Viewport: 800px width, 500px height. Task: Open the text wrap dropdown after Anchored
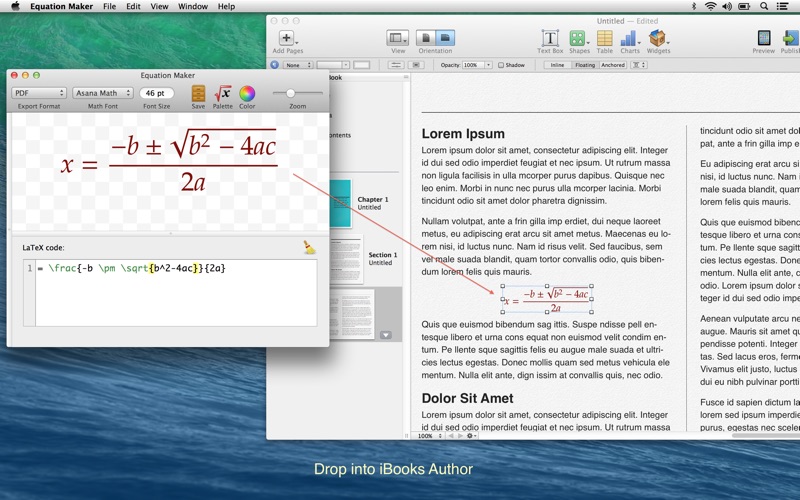coord(639,65)
